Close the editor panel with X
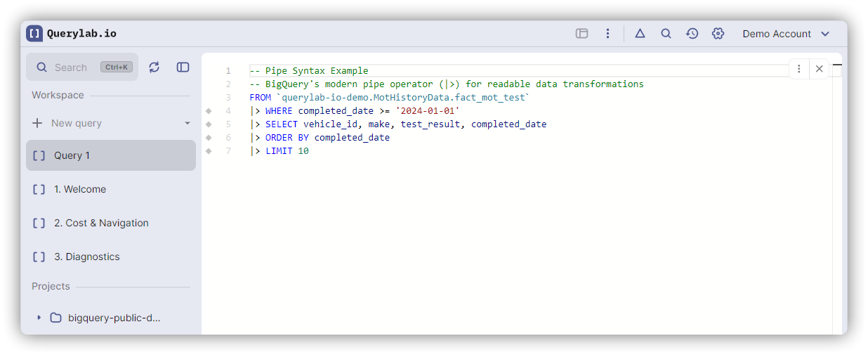Image resolution: width=868 pixels, height=355 pixels. point(819,69)
